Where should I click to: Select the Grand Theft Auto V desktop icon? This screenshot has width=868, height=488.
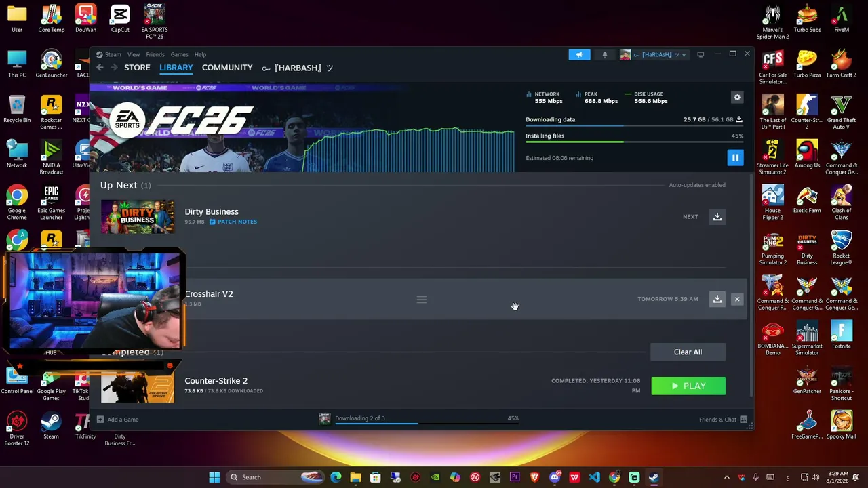pyautogui.click(x=842, y=112)
